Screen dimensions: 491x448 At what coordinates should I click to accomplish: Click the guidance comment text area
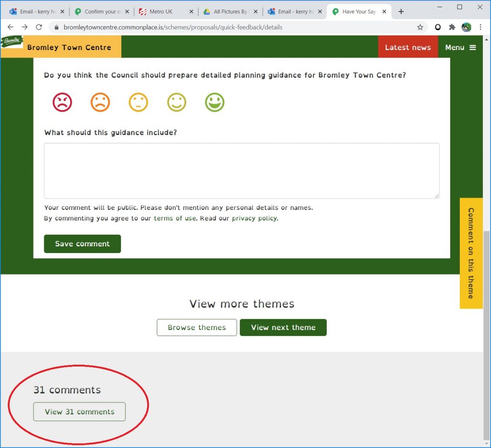coord(242,171)
